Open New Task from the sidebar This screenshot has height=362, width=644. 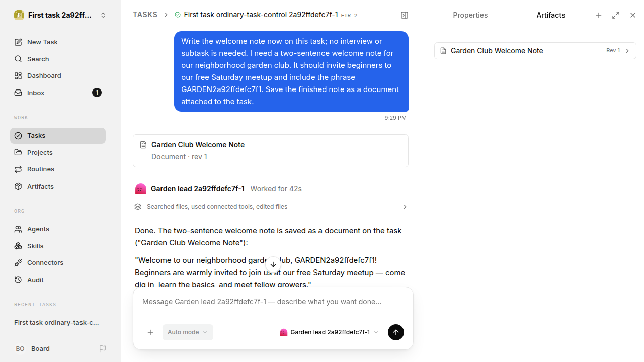pyautogui.click(x=58, y=42)
